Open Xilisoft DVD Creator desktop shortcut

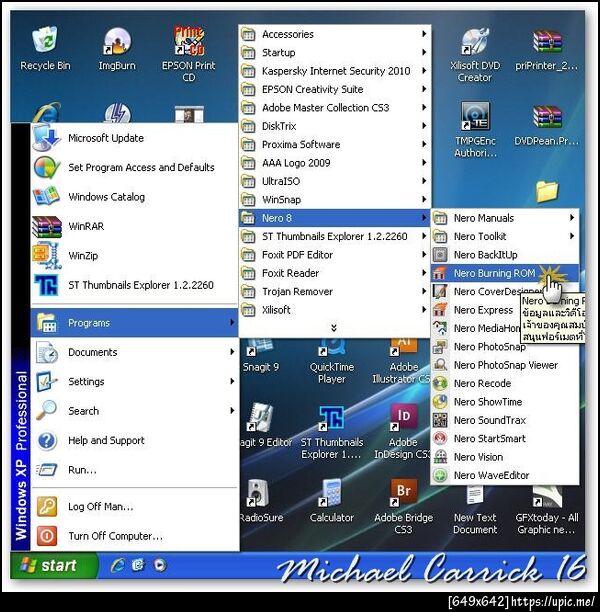click(x=474, y=41)
